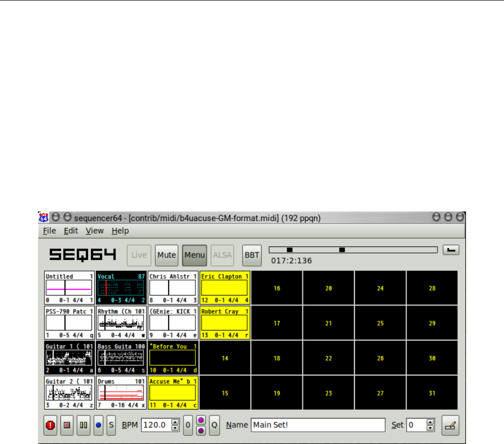Toggle the Accuse Me" pattern slot
The image size is (504, 444).
click(173, 393)
